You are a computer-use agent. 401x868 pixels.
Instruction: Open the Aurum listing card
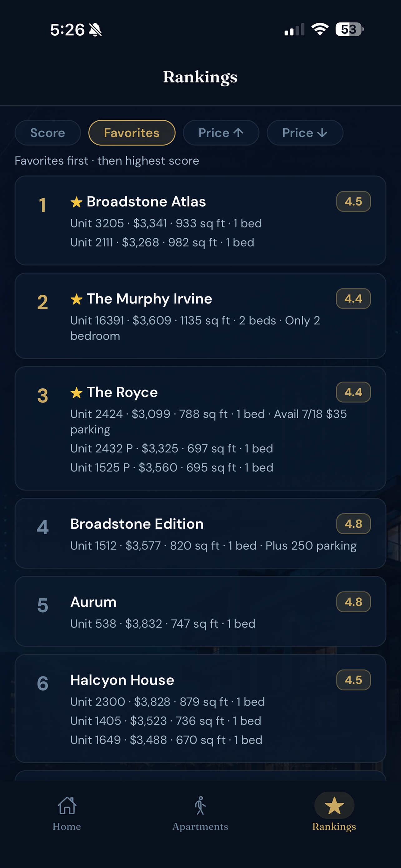pyautogui.click(x=200, y=611)
